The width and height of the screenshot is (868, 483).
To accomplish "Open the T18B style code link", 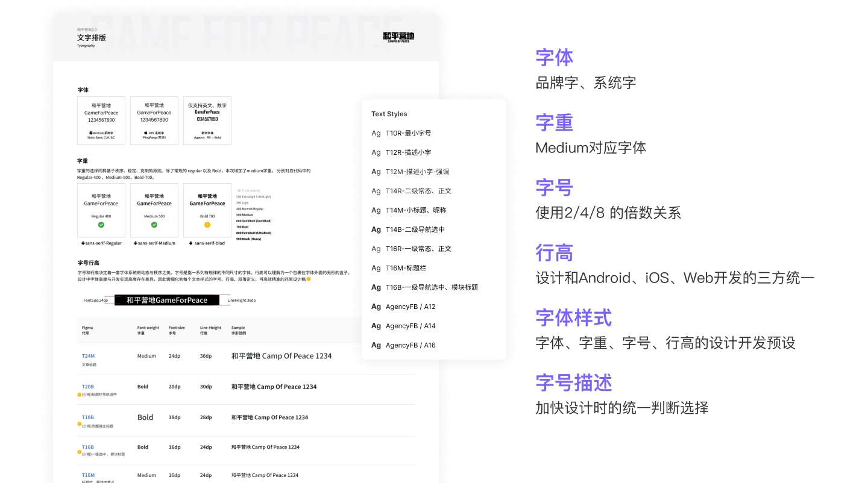I will tap(88, 417).
